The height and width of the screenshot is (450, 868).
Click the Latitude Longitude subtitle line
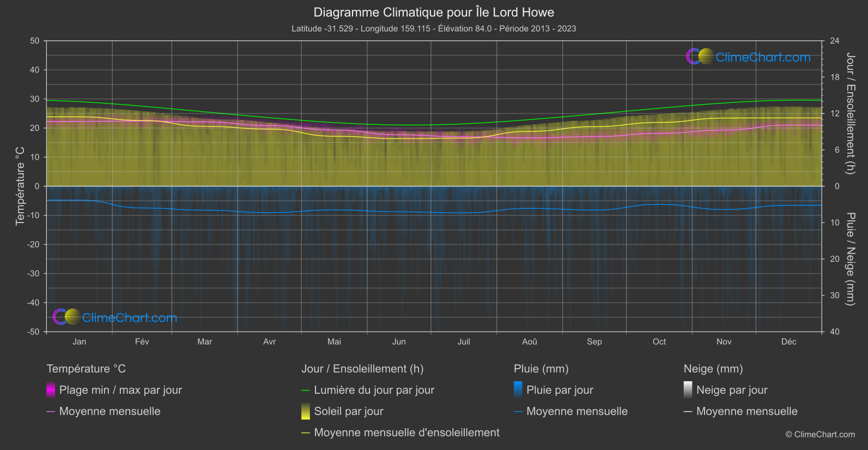tap(434, 28)
